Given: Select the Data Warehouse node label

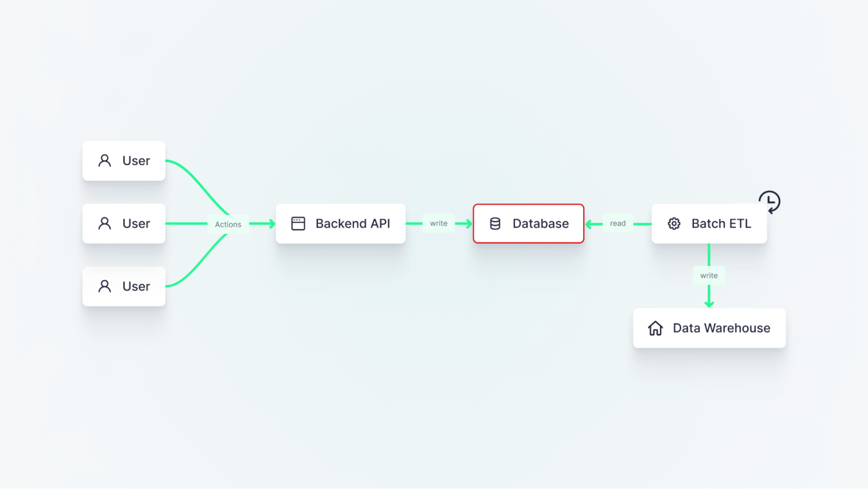Looking at the screenshot, I should pyautogui.click(x=722, y=328).
